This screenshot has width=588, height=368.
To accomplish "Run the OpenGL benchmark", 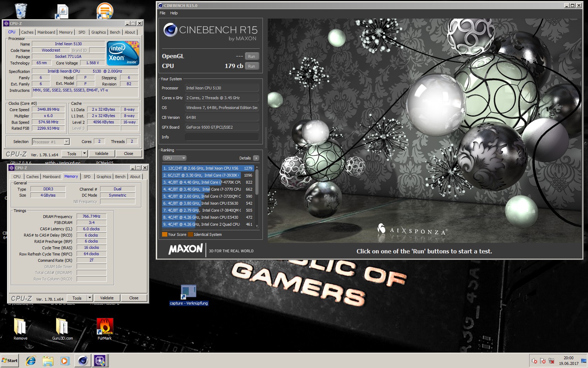I will (252, 56).
